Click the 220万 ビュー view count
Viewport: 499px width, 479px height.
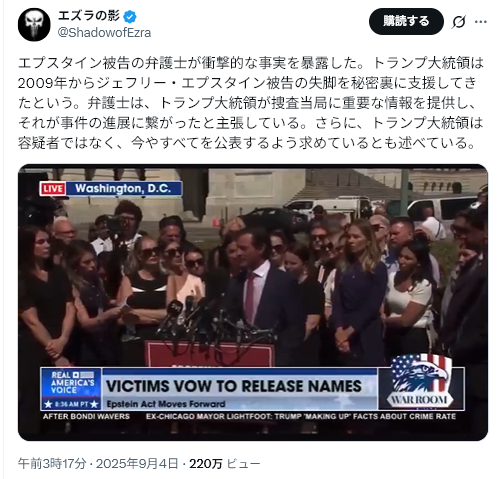point(225,464)
